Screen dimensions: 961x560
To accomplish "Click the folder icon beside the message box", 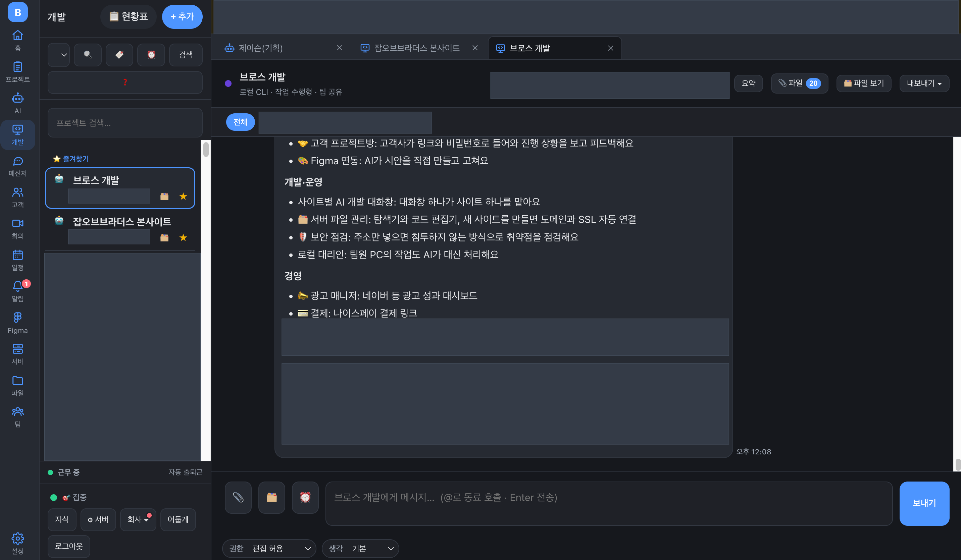I will click(271, 497).
